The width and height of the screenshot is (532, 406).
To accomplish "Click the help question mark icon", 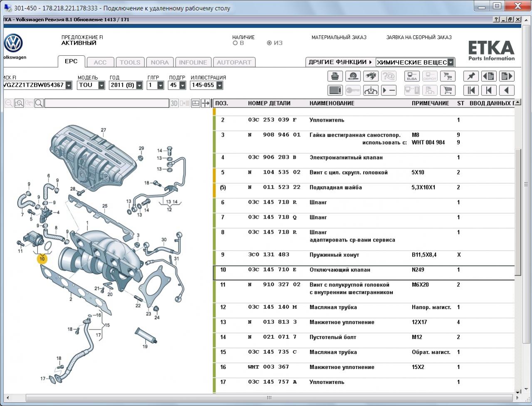I will [496, 20].
